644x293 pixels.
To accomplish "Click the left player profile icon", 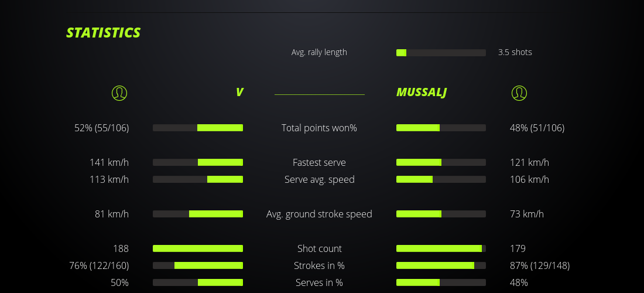I will click(119, 93).
